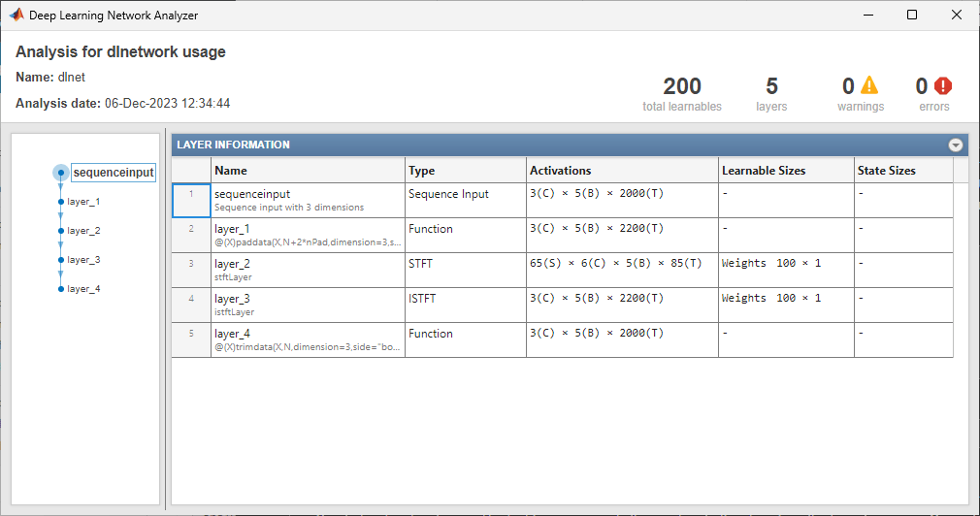Click Function type cell for layer_4

(x=466, y=339)
